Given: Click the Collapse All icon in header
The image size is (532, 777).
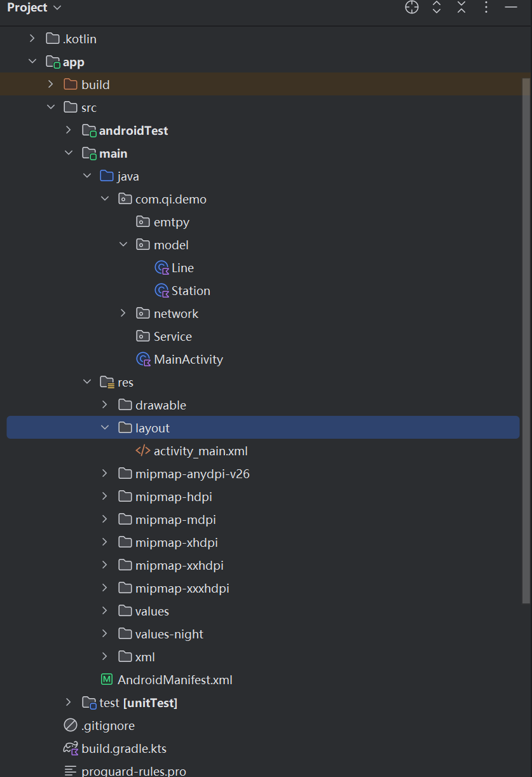Looking at the screenshot, I should point(461,8).
